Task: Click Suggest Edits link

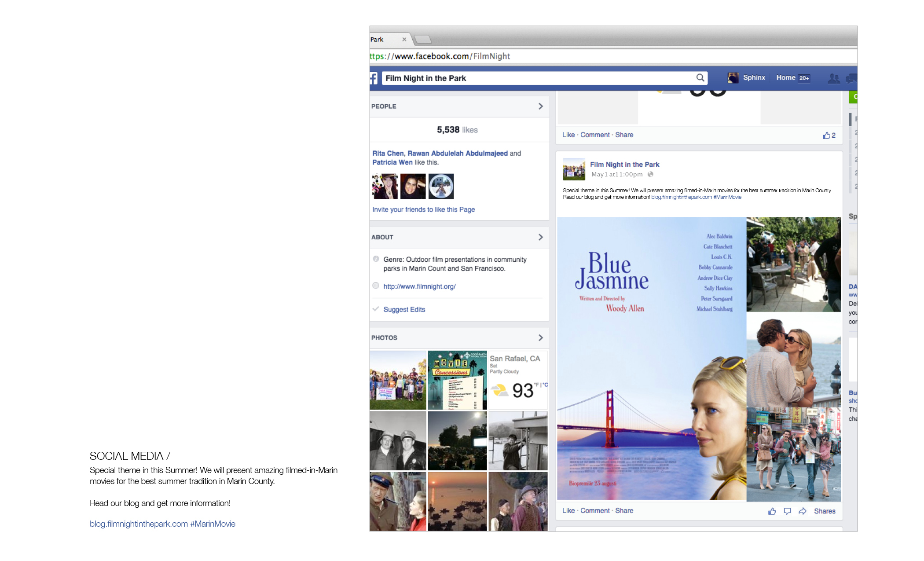Action: pyautogui.click(x=404, y=309)
